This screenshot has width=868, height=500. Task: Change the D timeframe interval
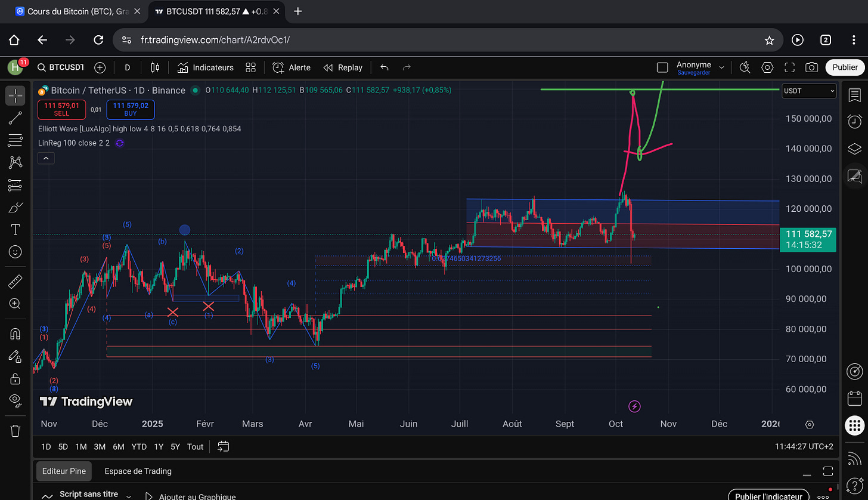[127, 67]
